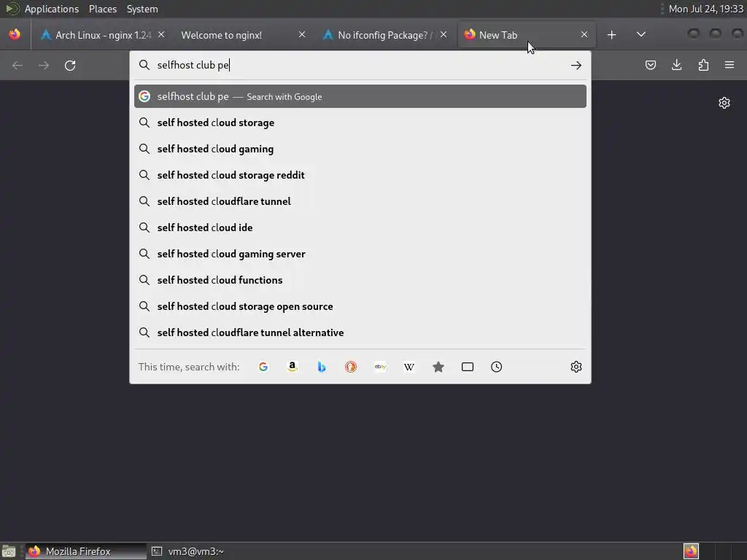The width and height of the screenshot is (747, 560).
Task: Open search settings gear in dropdown
Action: pos(576,367)
